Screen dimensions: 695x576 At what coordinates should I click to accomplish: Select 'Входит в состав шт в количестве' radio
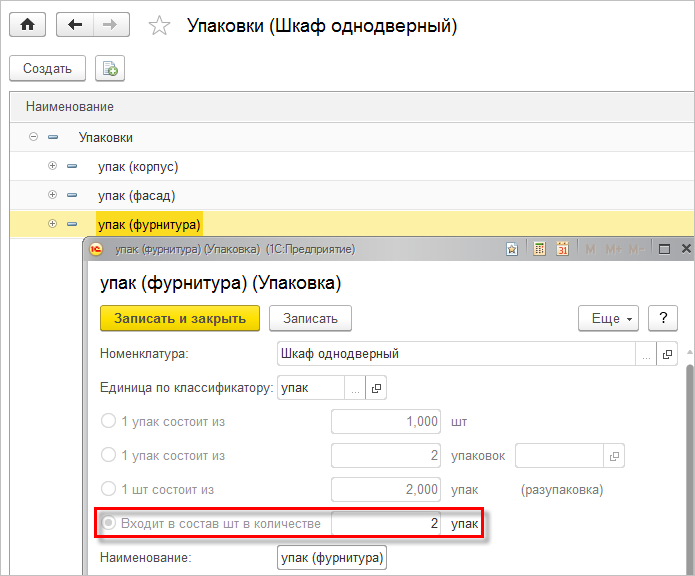tap(108, 524)
